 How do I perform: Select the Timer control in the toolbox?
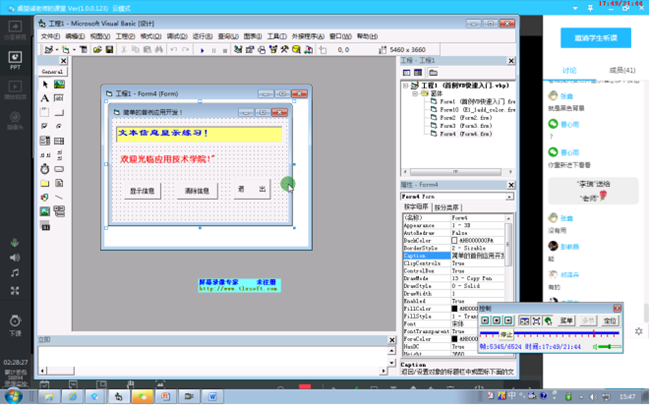45,169
